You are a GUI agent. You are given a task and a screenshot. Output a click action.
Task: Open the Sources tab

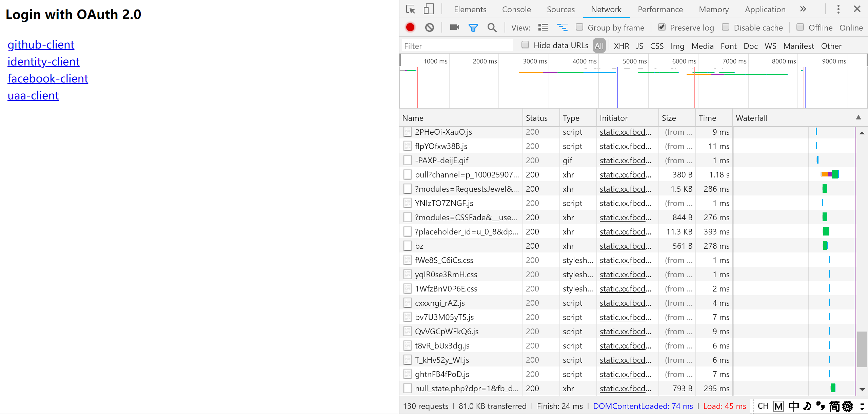click(560, 9)
